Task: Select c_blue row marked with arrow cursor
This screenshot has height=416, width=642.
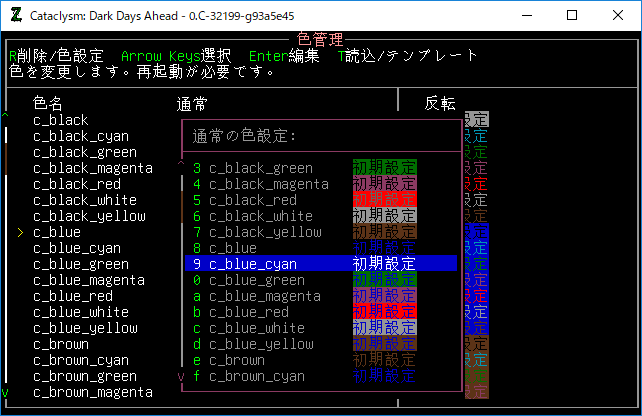Action: click(x=57, y=232)
